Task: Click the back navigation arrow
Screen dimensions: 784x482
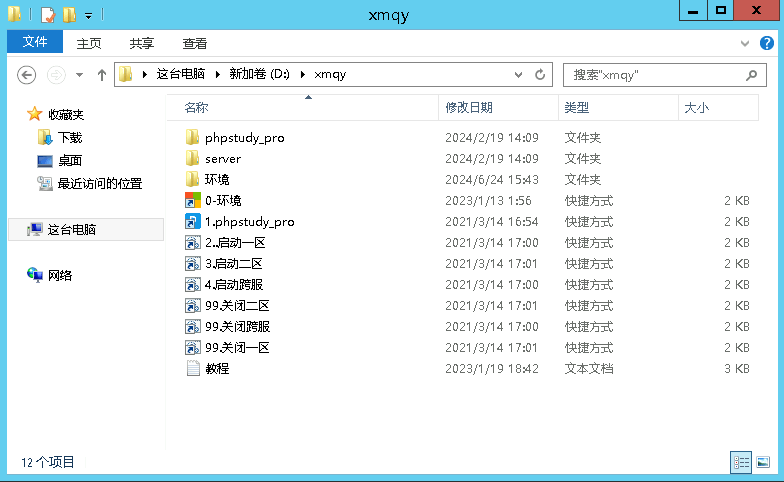Action: point(27,75)
